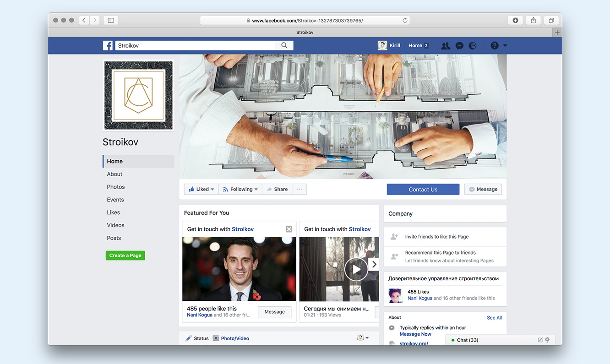
Task: Go back with Safari back arrow
Action: click(x=84, y=20)
